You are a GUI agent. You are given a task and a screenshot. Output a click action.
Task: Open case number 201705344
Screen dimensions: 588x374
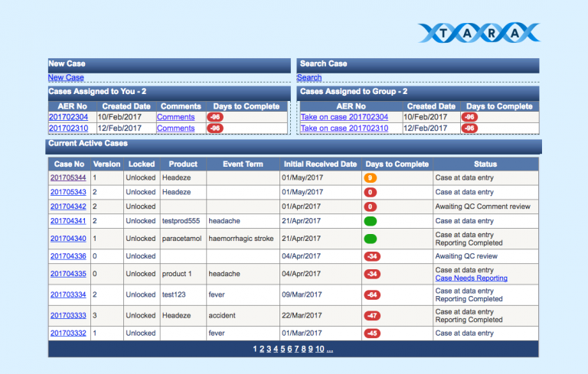(68, 177)
